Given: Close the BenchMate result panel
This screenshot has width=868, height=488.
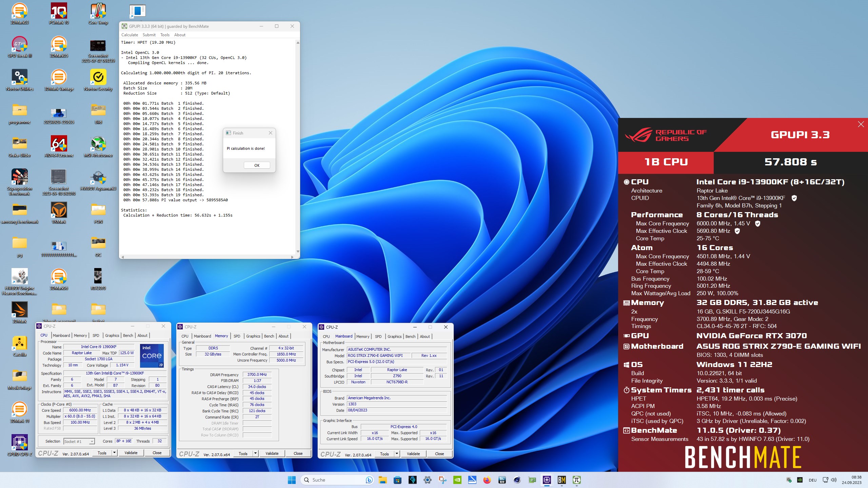Looking at the screenshot, I should 861,124.
